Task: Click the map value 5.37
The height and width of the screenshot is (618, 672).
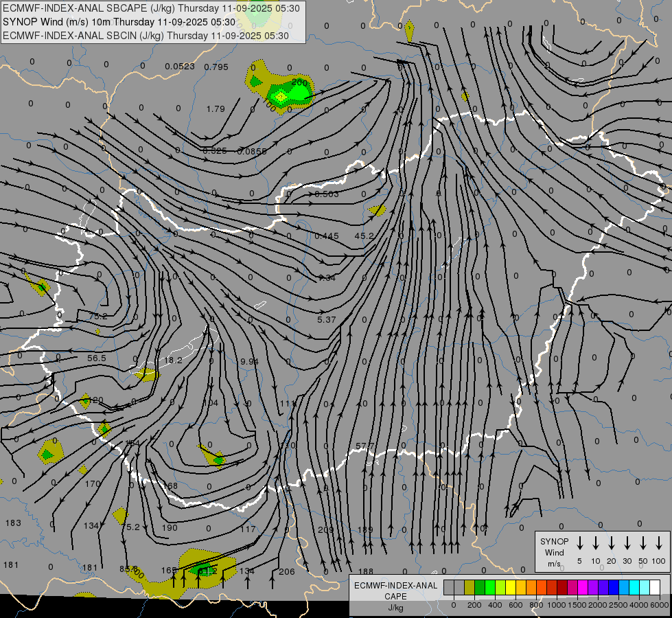Action: tap(327, 319)
